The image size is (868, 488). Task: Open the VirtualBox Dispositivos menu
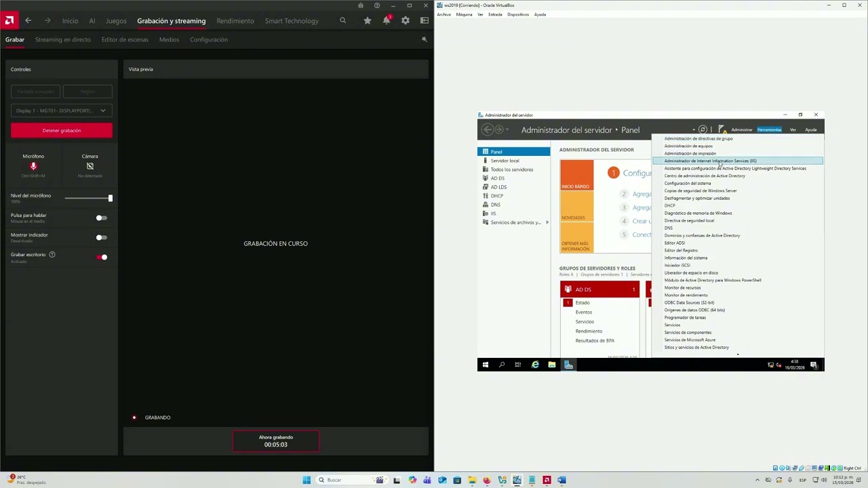517,14
